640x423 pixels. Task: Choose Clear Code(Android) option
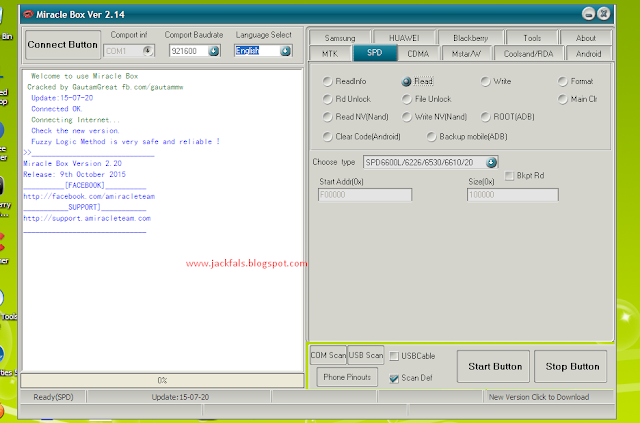(x=327, y=136)
